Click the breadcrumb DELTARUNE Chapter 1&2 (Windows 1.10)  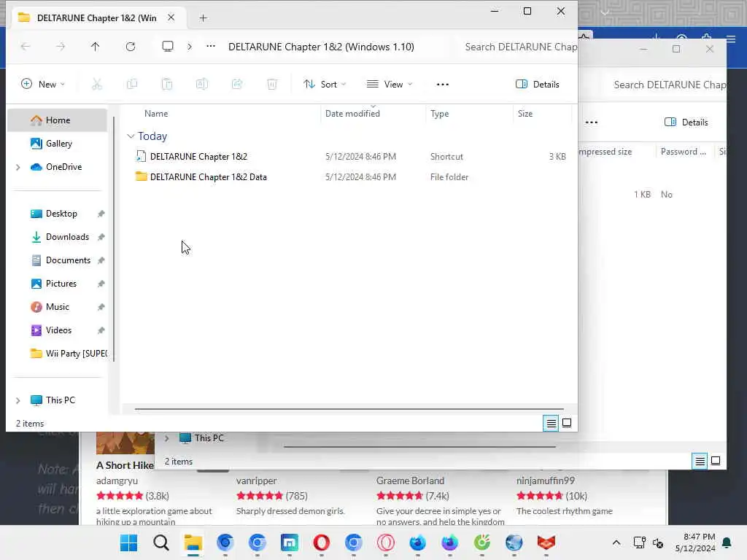(321, 47)
